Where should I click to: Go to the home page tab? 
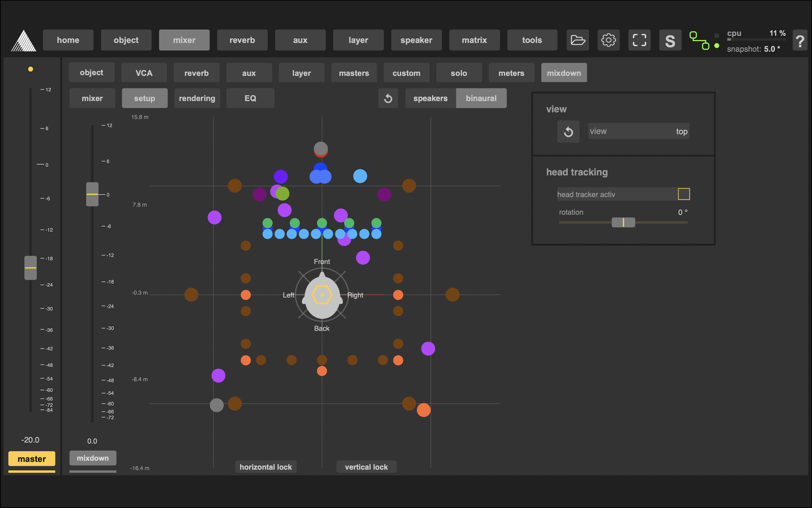tap(68, 40)
